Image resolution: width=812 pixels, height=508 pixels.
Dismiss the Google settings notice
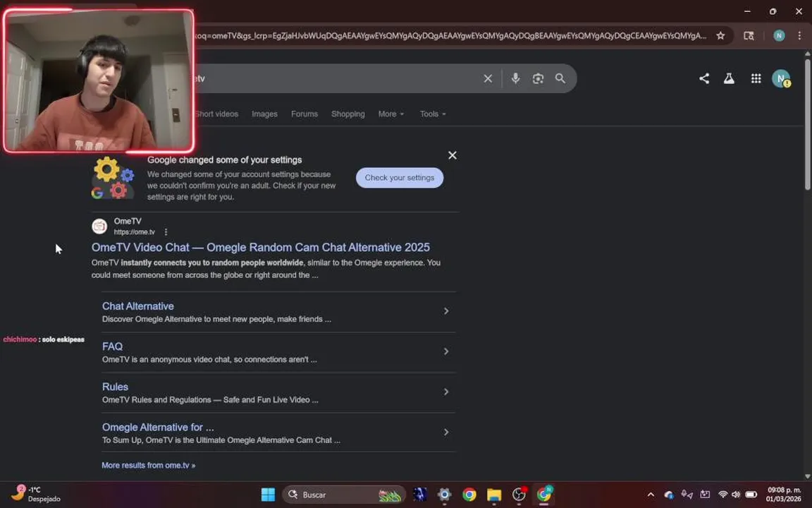click(452, 155)
